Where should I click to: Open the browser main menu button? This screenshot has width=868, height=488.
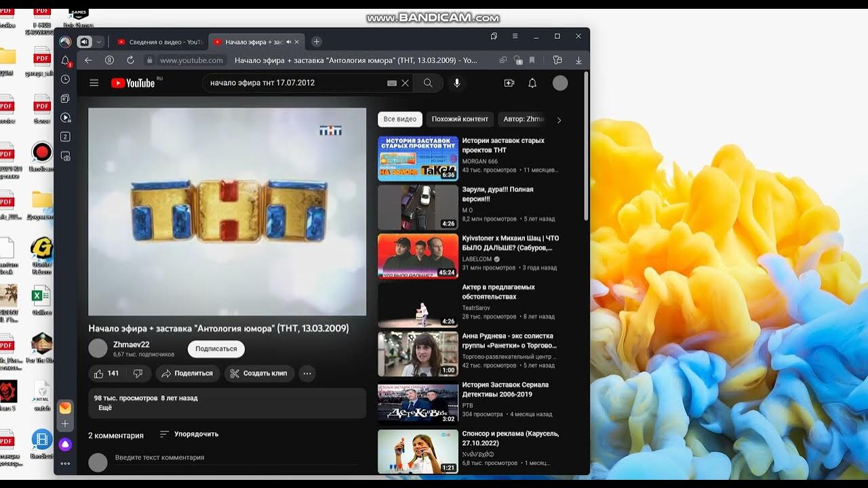[515, 36]
